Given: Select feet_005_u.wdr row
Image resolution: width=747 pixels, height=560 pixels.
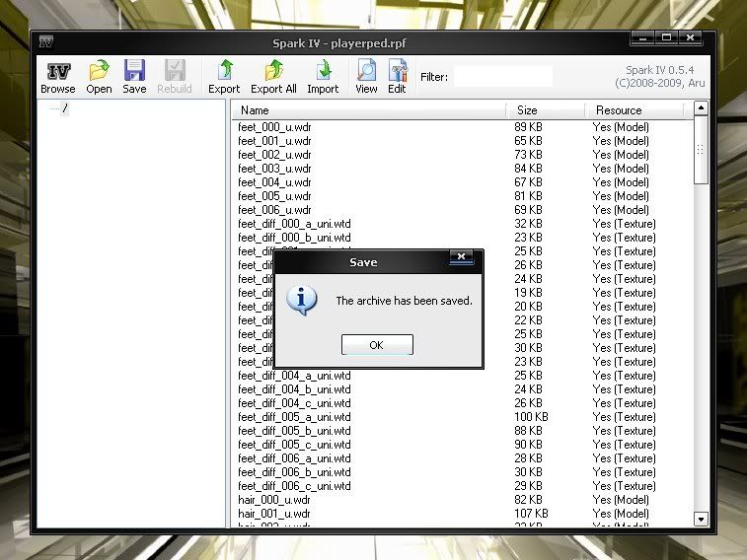Looking at the screenshot, I should [274, 196].
